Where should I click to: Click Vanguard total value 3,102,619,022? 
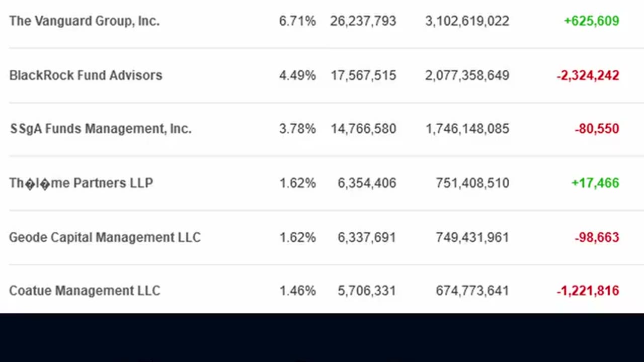click(x=467, y=21)
